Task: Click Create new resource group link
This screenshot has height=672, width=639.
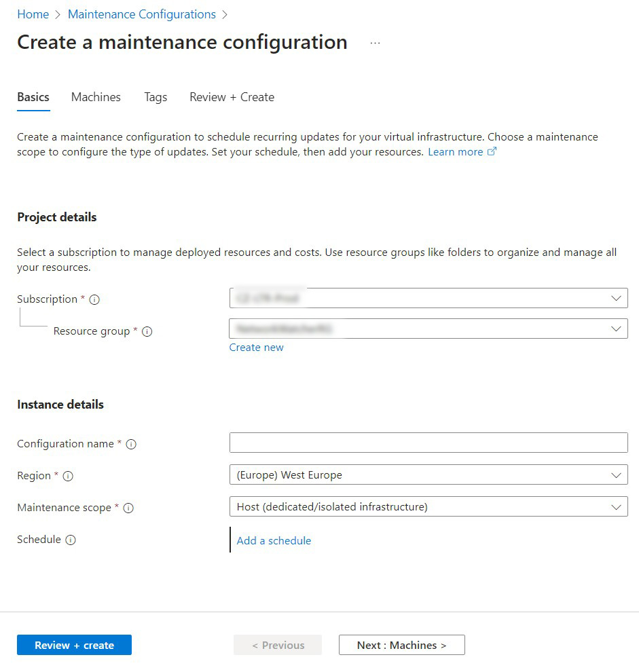Action: tap(257, 348)
